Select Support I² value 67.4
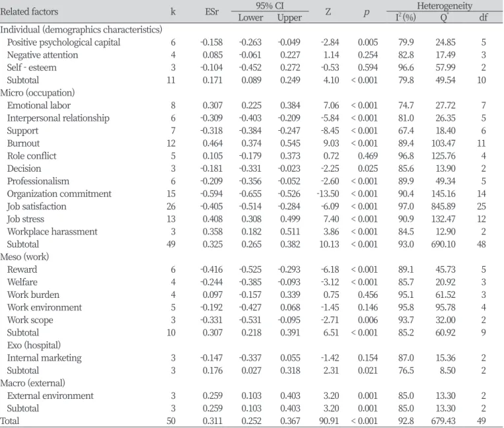 coord(406,131)
